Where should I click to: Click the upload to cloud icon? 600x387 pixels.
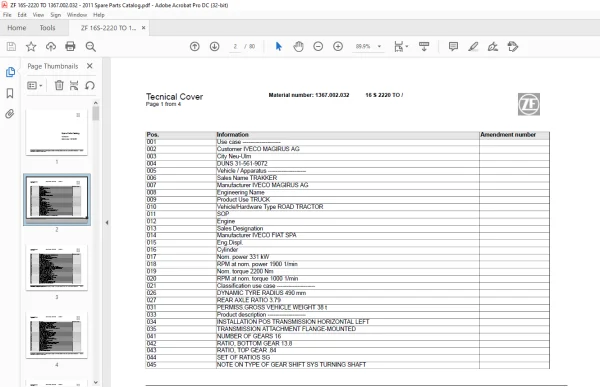pos(51,47)
